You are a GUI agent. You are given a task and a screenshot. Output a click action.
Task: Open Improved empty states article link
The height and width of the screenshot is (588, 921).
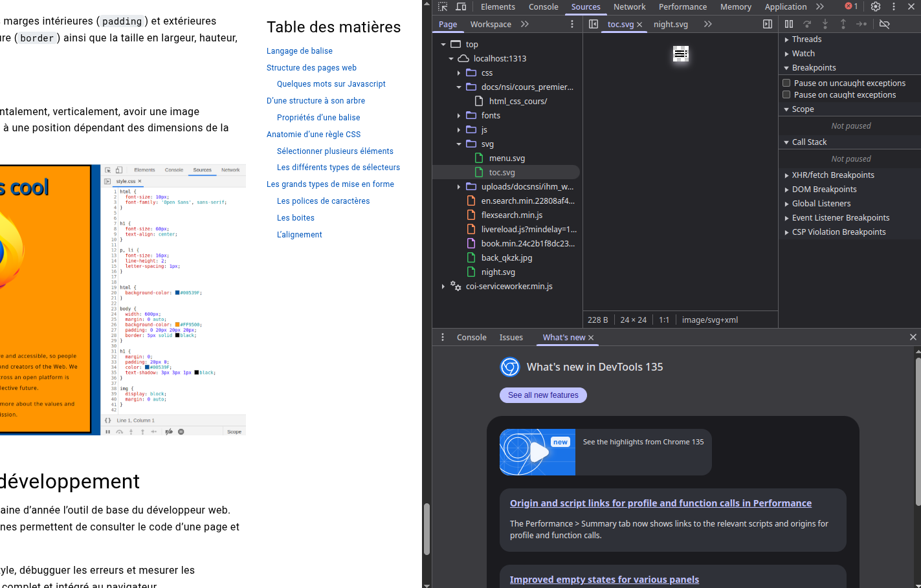tap(604, 580)
